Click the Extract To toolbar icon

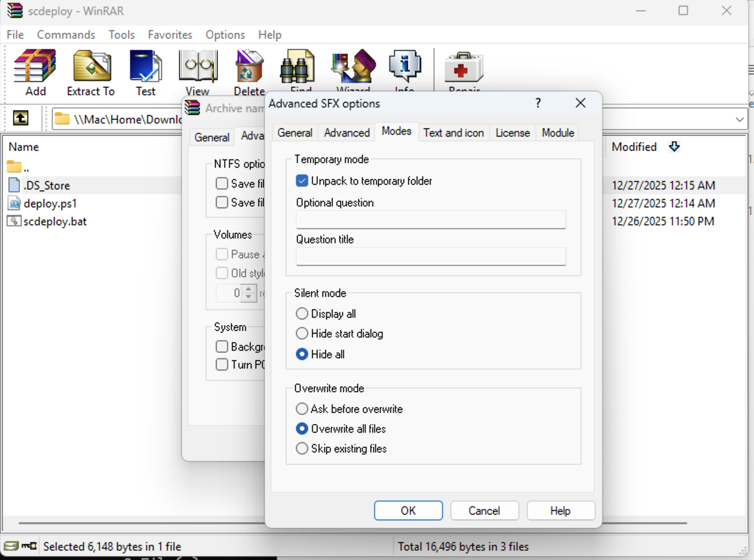click(x=91, y=67)
